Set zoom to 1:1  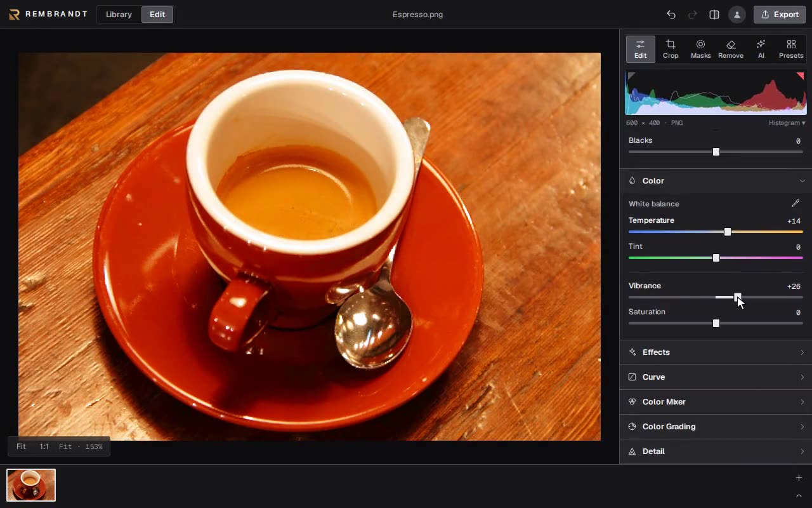pos(44,446)
